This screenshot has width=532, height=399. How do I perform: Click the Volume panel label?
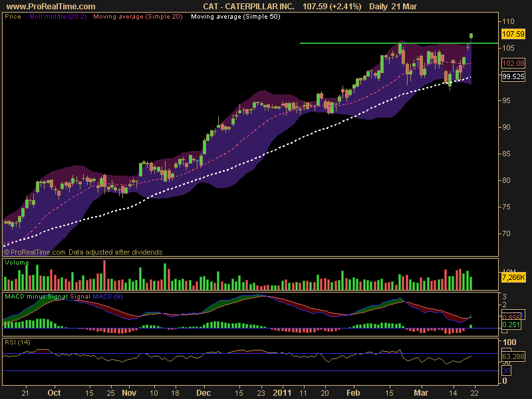pyautogui.click(x=17, y=262)
